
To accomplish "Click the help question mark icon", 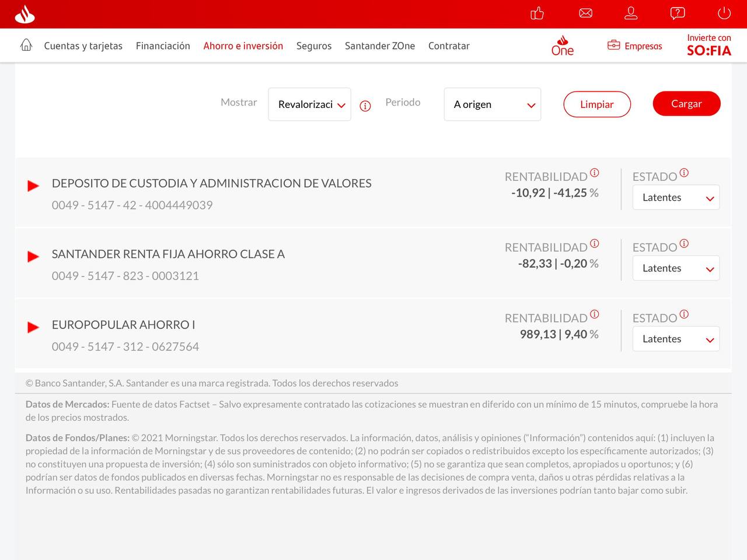I will click(x=677, y=13).
